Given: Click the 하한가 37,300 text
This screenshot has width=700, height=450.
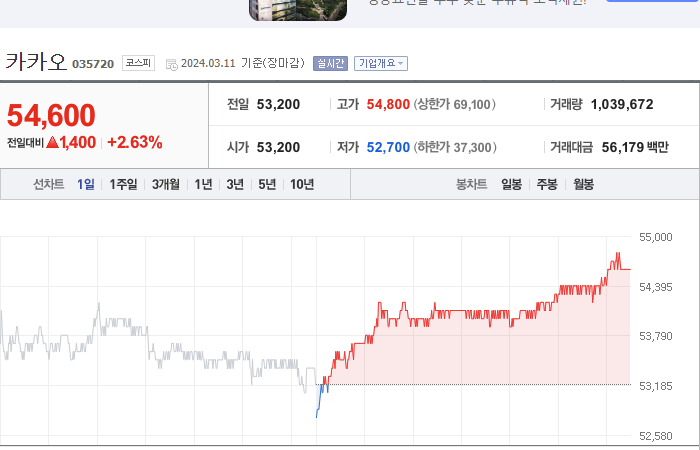Looking at the screenshot, I should click(455, 147).
